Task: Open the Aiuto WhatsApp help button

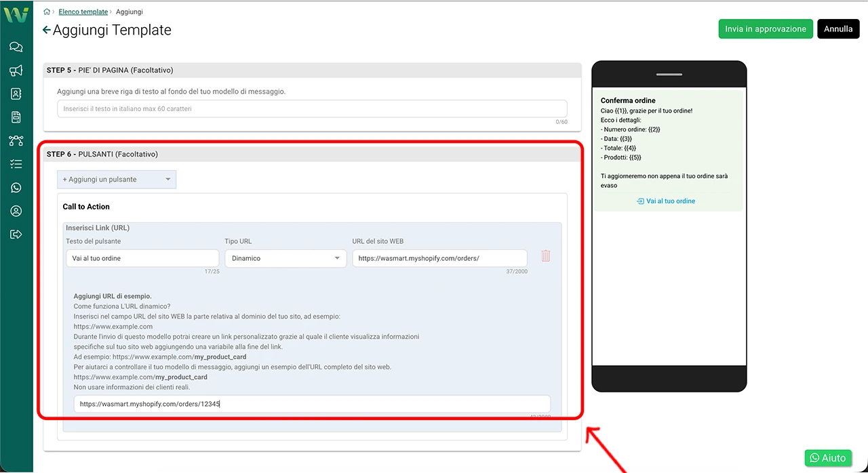Action: pos(827,458)
